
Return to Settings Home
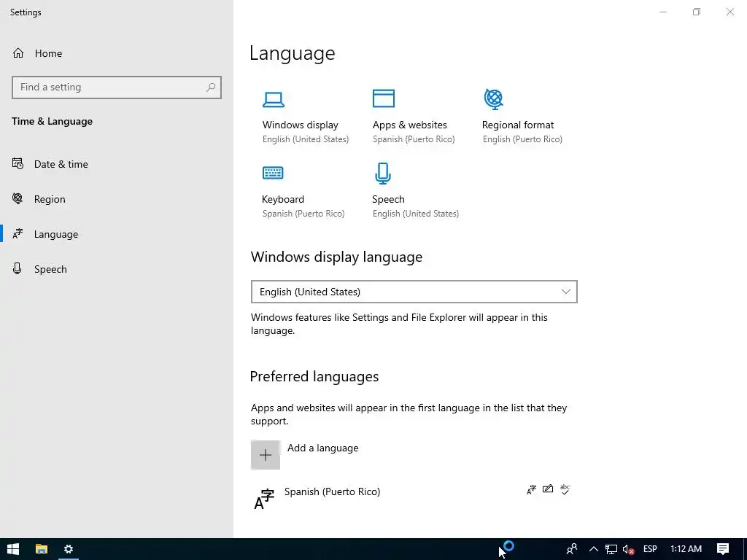(48, 53)
